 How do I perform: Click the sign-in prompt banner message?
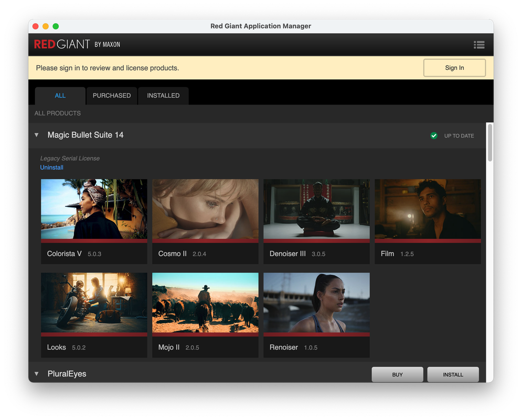[x=108, y=68]
